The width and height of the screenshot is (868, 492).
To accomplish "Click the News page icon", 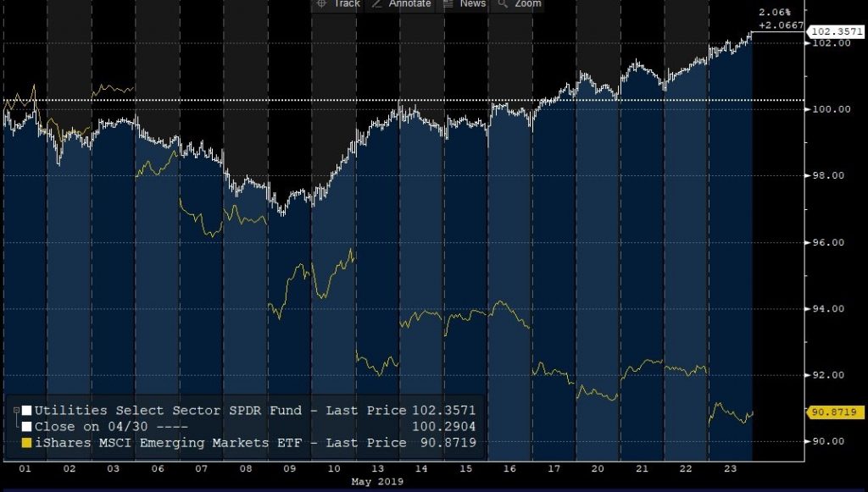I will (448, 3).
